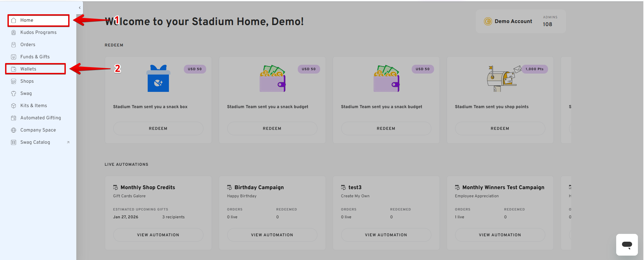Click the Demo Account coin icon
Viewport: 644px width, 260px height.
488,21
